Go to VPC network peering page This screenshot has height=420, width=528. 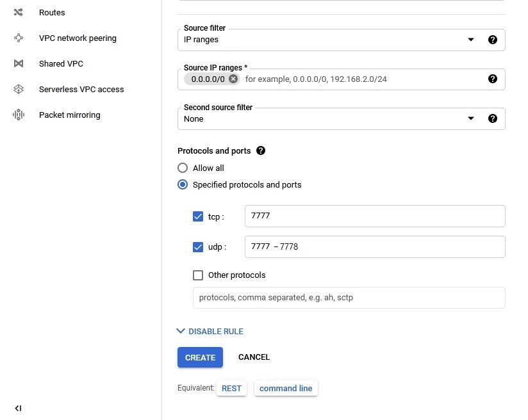pyautogui.click(x=78, y=38)
